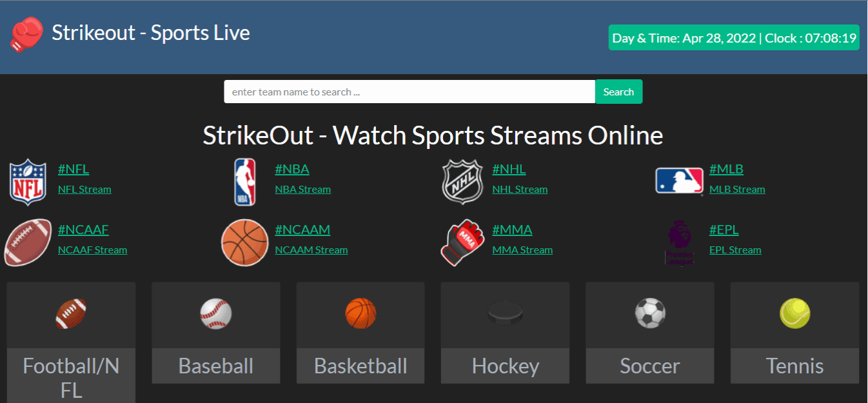This screenshot has width=868, height=403.
Task: Open the Strikeout - Sports Live title
Action: tap(151, 33)
